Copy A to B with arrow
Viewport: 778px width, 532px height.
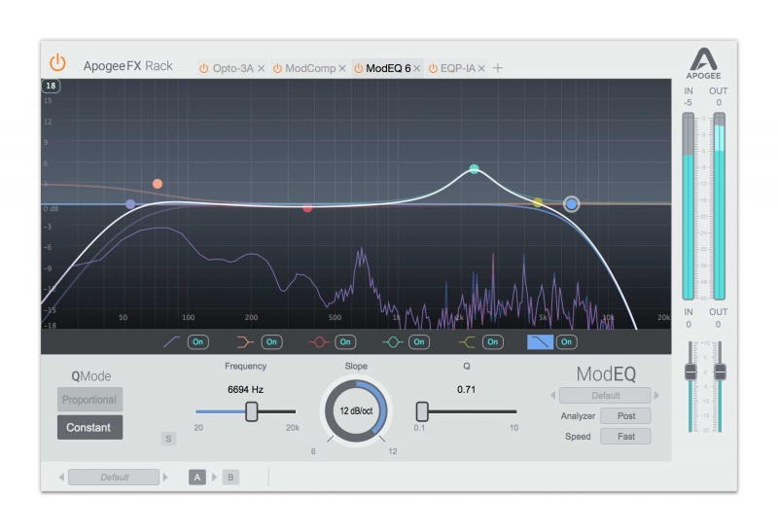pos(214,477)
